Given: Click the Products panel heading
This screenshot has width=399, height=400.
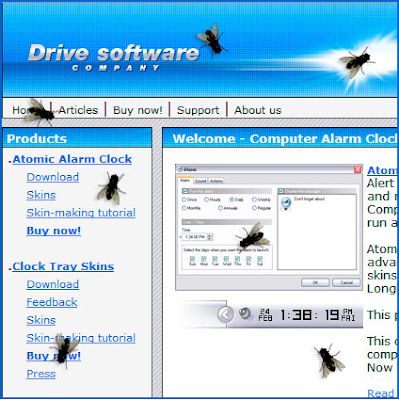Looking at the screenshot, I should click(37, 139).
